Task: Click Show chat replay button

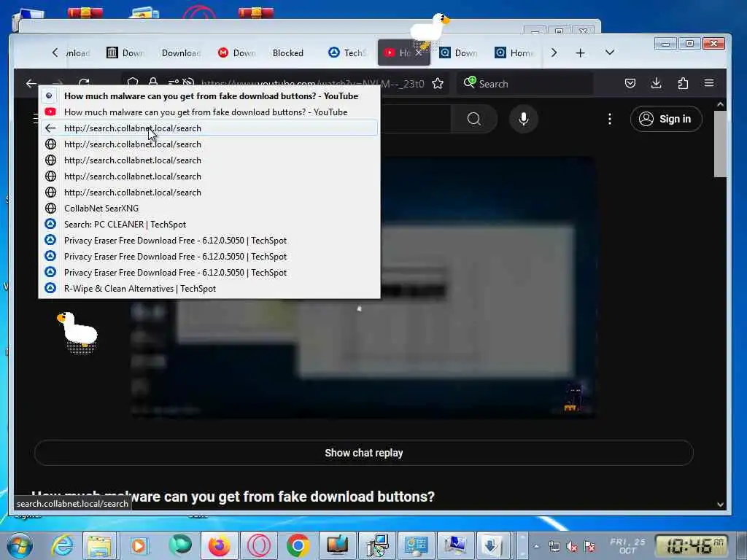Action: click(x=364, y=453)
